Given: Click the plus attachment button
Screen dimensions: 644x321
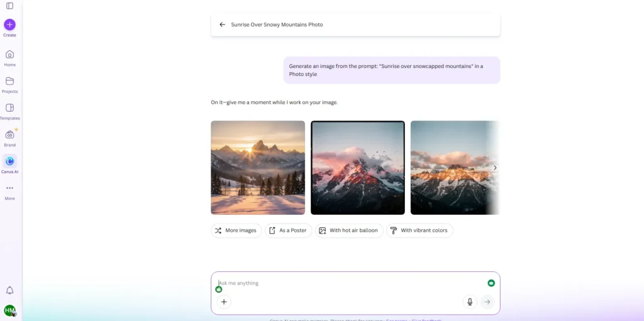Looking at the screenshot, I should click(224, 302).
